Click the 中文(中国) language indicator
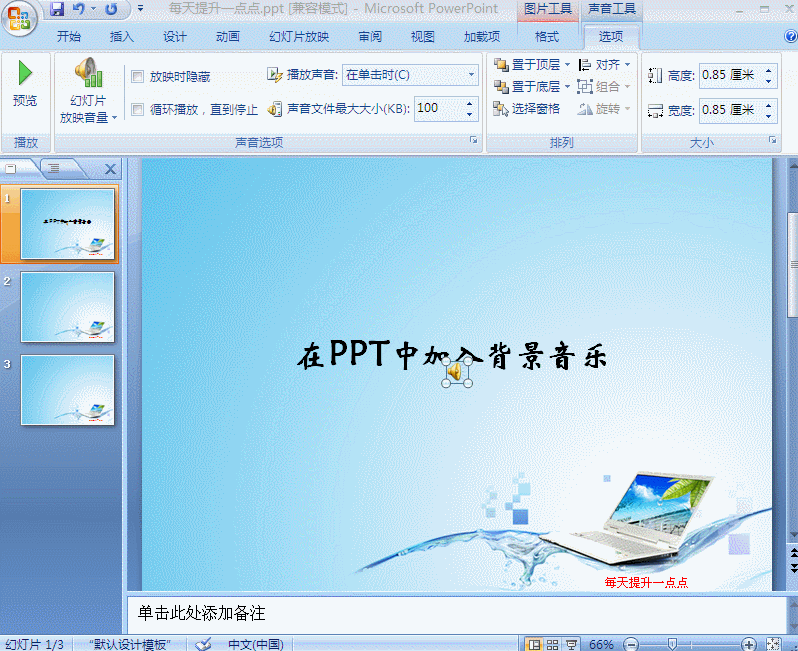 pyautogui.click(x=256, y=644)
